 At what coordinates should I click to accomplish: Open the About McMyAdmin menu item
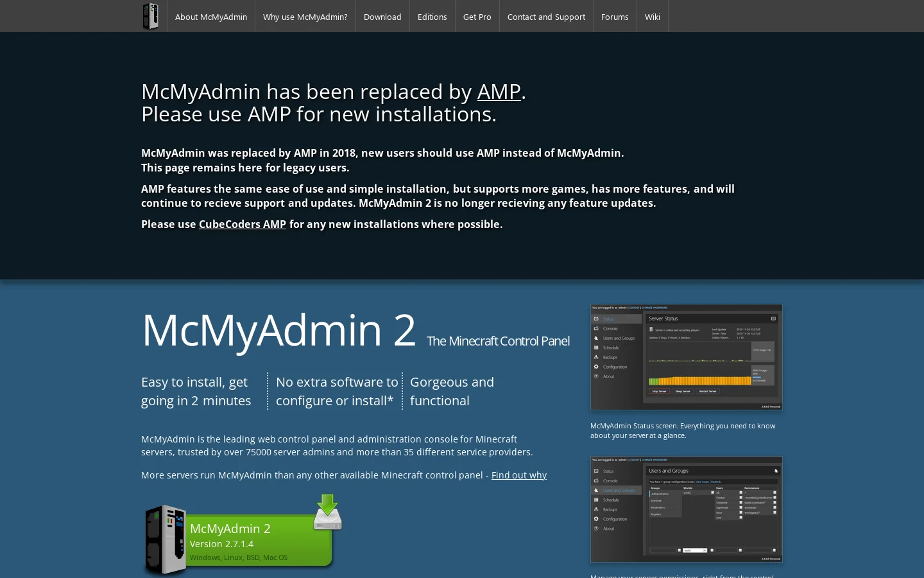211,17
